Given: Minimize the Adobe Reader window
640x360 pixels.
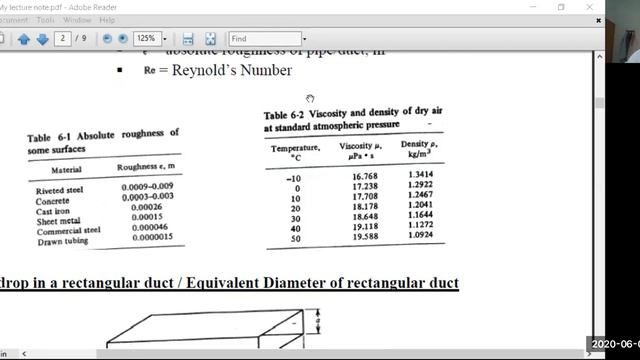Looking at the screenshot, I should click(x=533, y=7).
